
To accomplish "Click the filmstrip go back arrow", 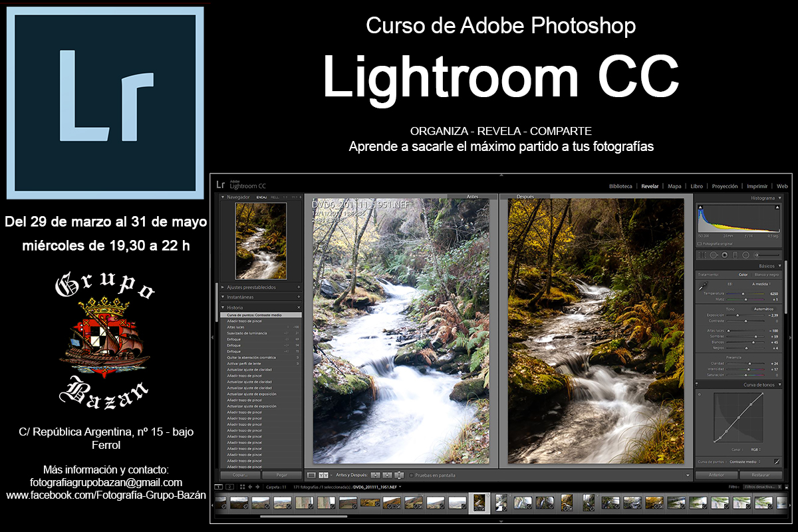I will click(x=250, y=487).
